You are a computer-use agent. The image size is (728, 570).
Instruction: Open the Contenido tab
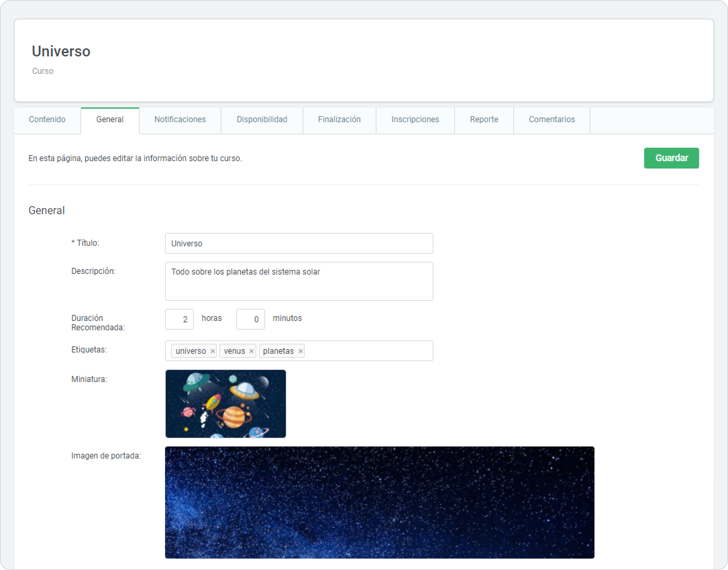tap(47, 120)
